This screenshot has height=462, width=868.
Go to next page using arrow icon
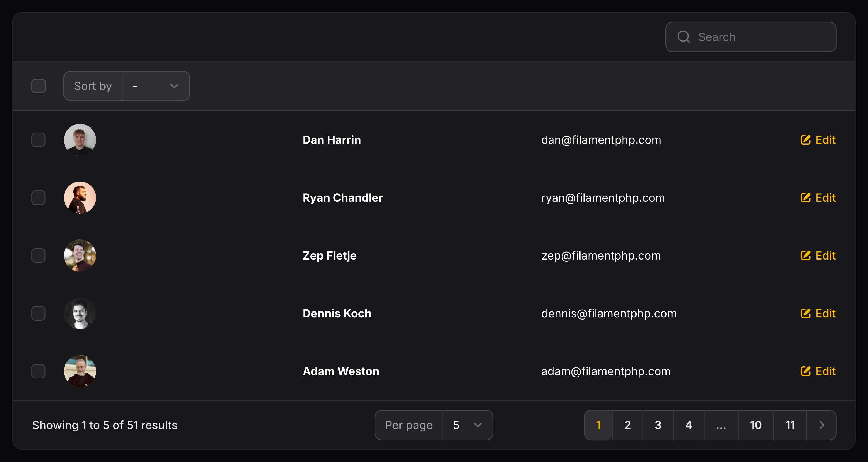pyautogui.click(x=821, y=425)
